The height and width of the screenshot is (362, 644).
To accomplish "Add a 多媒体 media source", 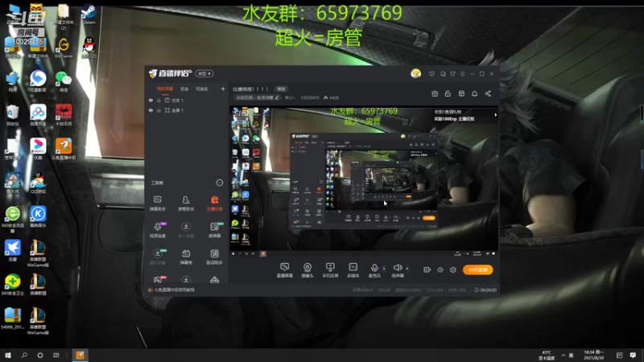I will click(353, 270).
